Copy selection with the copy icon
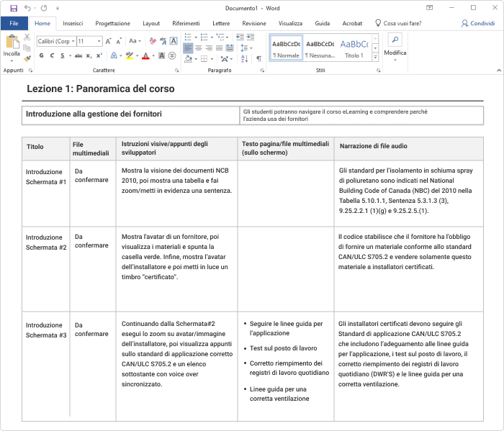 27,48
